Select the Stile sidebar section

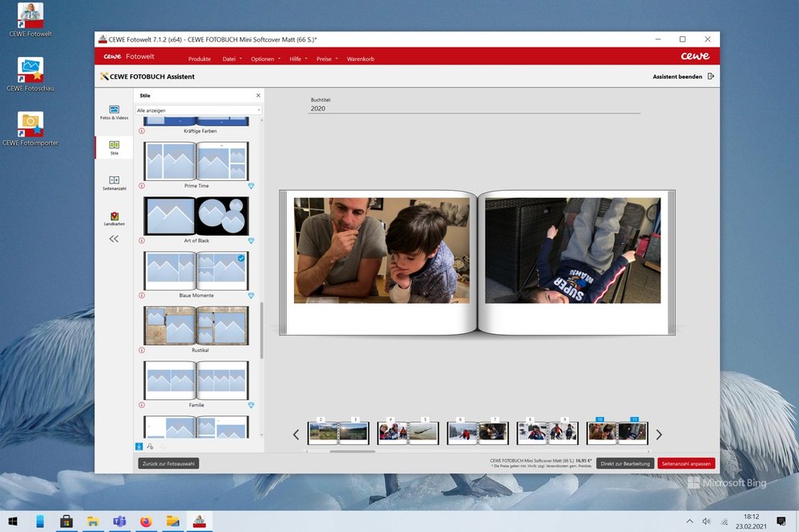click(x=114, y=147)
